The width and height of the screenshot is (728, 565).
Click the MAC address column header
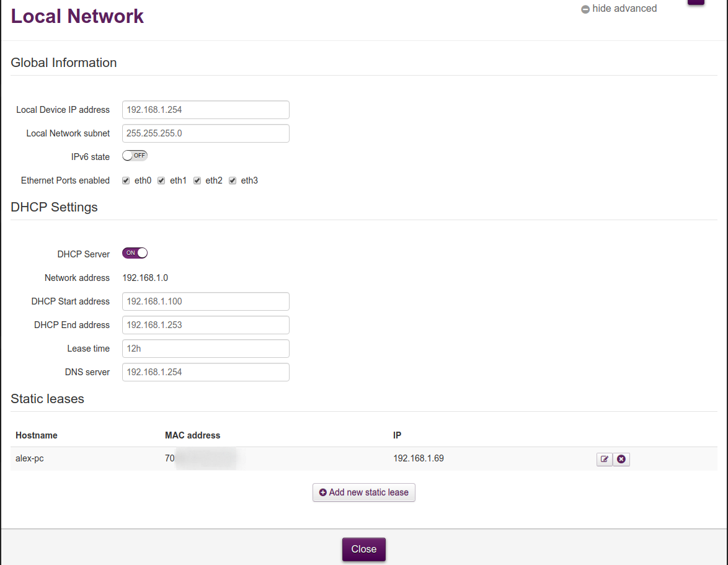[x=192, y=435]
